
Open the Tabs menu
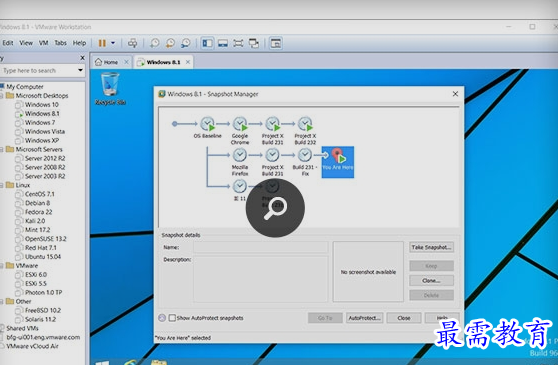coord(60,43)
